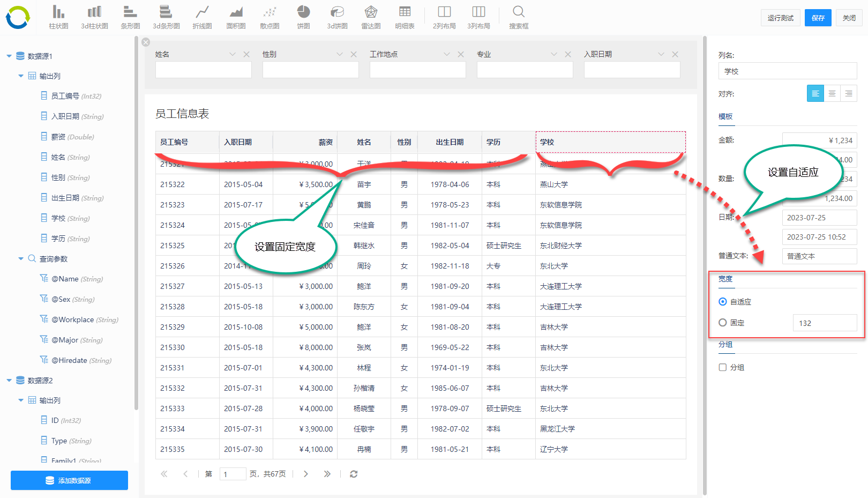This screenshot has width=868, height=498.
Task: Select the 员工编号 table column header
Action: tap(188, 142)
